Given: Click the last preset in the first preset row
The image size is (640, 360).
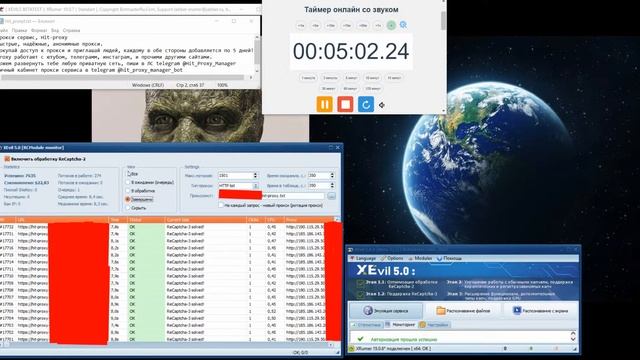Looking at the screenshot, I should coord(394,78).
